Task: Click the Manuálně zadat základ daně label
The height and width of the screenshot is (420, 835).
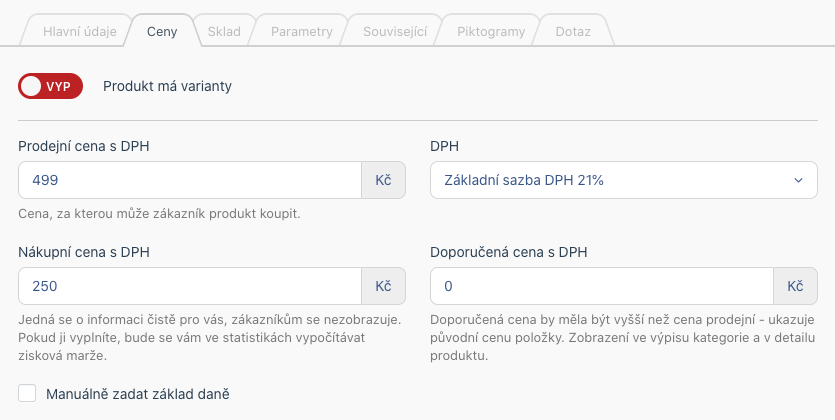Action: (x=137, y=394)
